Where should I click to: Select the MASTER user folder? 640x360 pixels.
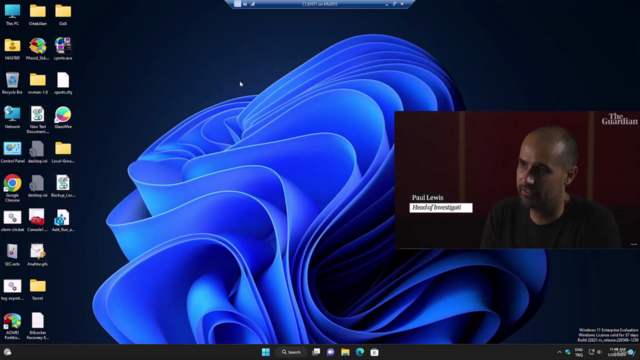[x=12, y=49]
